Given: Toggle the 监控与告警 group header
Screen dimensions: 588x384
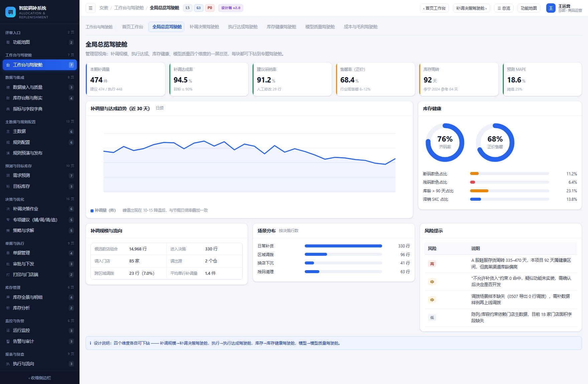Looking at the screenshot, I should coord(40,321).
